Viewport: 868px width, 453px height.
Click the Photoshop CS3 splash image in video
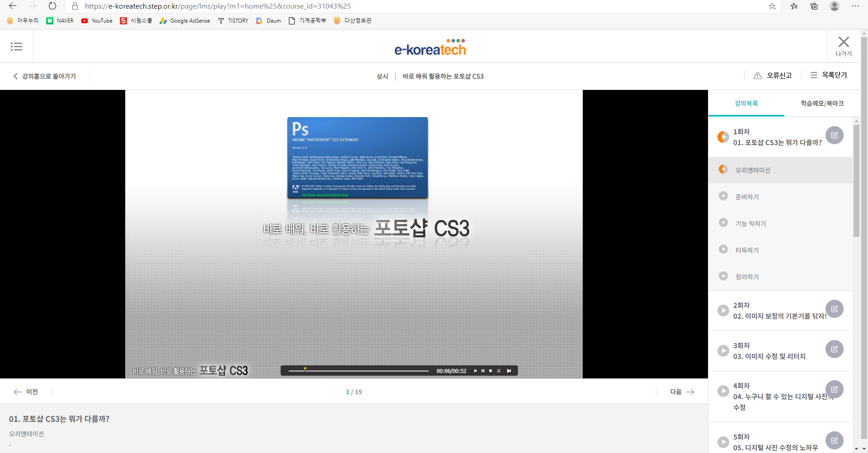[x=358, y=158]
